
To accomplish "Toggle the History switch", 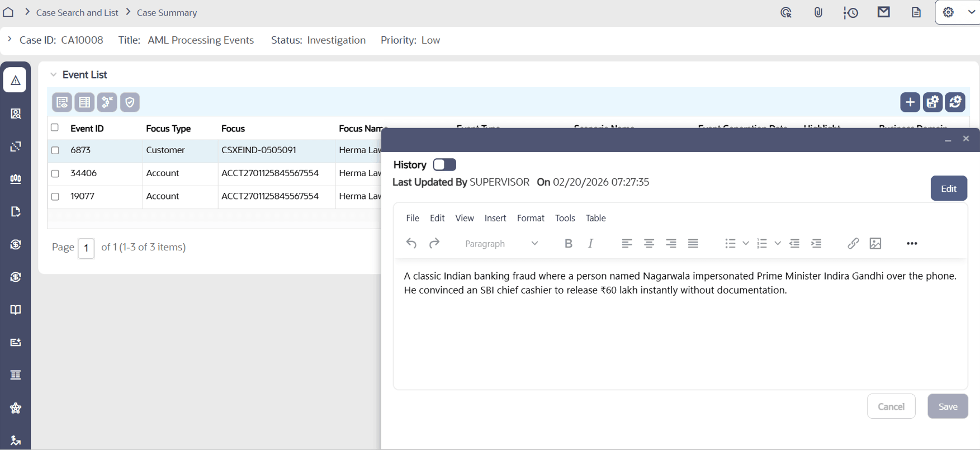I will (445, 165).
